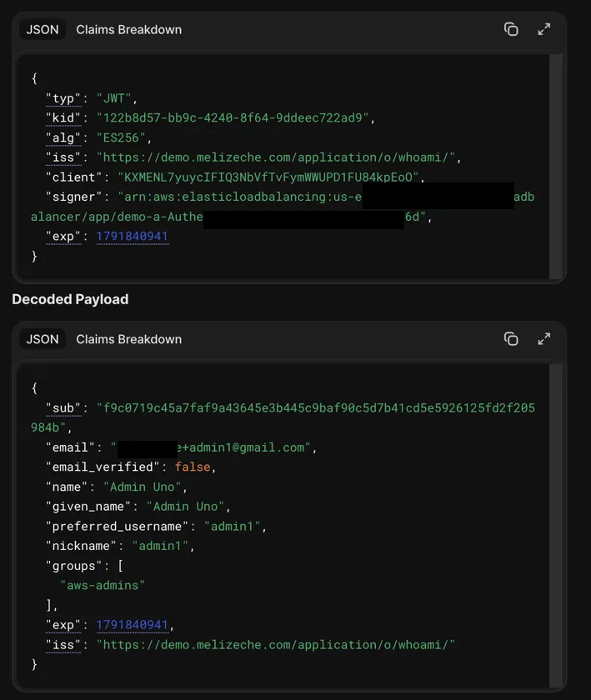The height and width of the screenshot is (700, 591).
Task: Click the "groups" key
Action: tap(74, 566)
